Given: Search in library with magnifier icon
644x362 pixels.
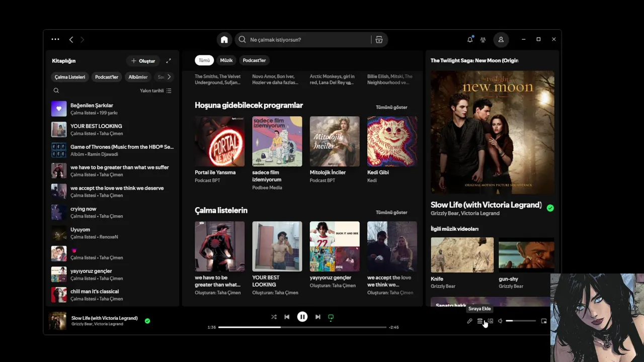Looking at the screenshot, I should click(56, 90).
